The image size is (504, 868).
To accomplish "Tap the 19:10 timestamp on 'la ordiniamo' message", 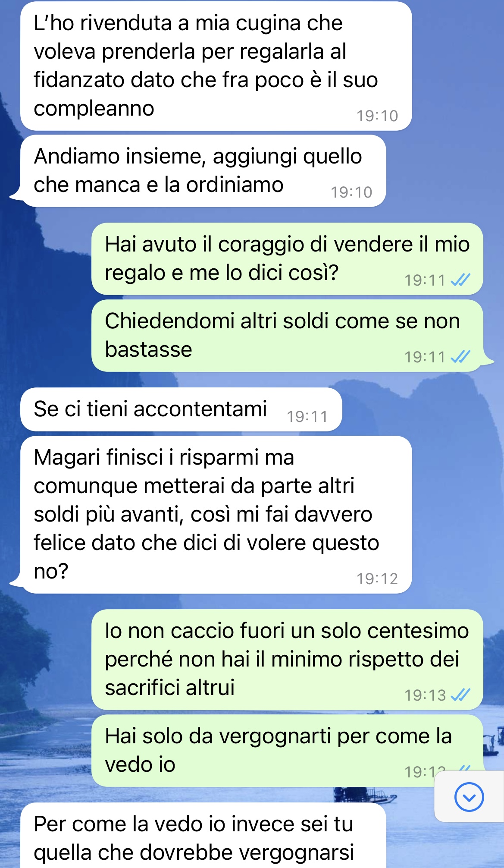I will pyautogui.click(x=351, y=192).
